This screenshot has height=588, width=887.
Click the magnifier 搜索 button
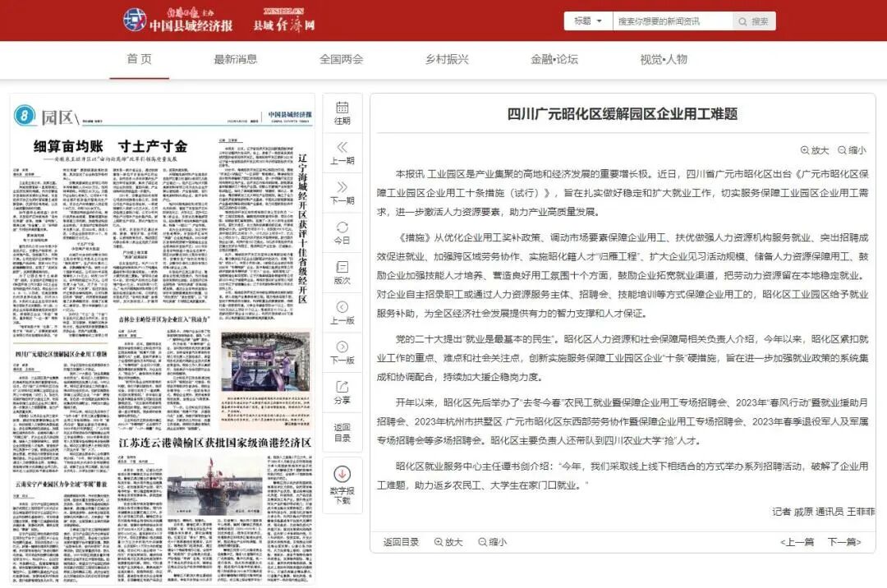click(754, 21)
